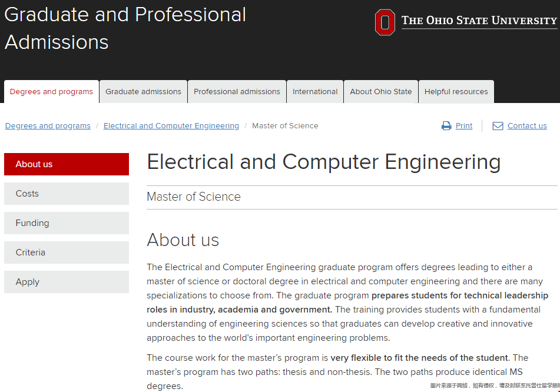Select the International tab
560x392 pixels.
point(315,92)
